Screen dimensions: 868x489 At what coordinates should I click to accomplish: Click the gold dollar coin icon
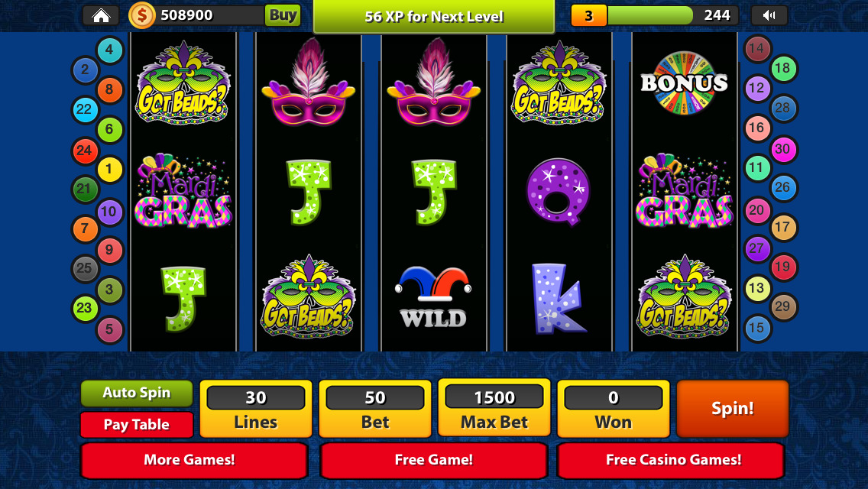click(x=141, y=15)
